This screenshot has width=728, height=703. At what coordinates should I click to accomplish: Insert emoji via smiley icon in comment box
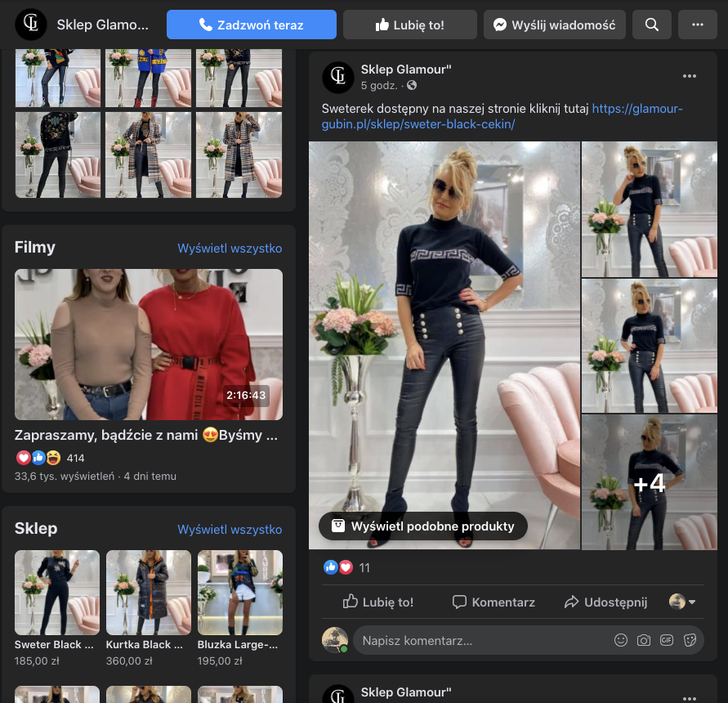[x=621, y=640]
